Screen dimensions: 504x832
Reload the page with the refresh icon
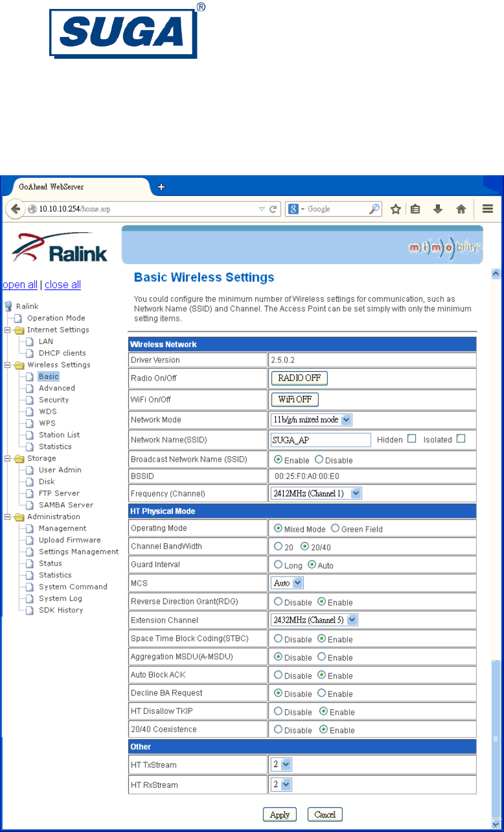273,209
